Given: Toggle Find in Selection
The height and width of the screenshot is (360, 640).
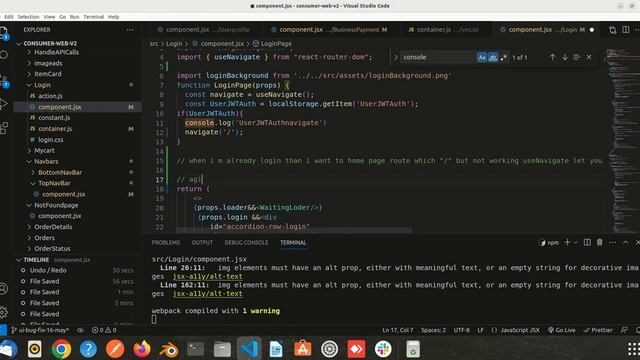Looking at the screenshot, I should coord(576,58).
